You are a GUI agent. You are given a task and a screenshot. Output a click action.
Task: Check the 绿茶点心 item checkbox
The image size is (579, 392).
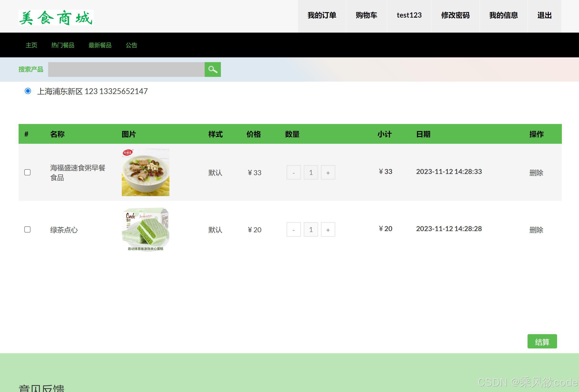27,229
